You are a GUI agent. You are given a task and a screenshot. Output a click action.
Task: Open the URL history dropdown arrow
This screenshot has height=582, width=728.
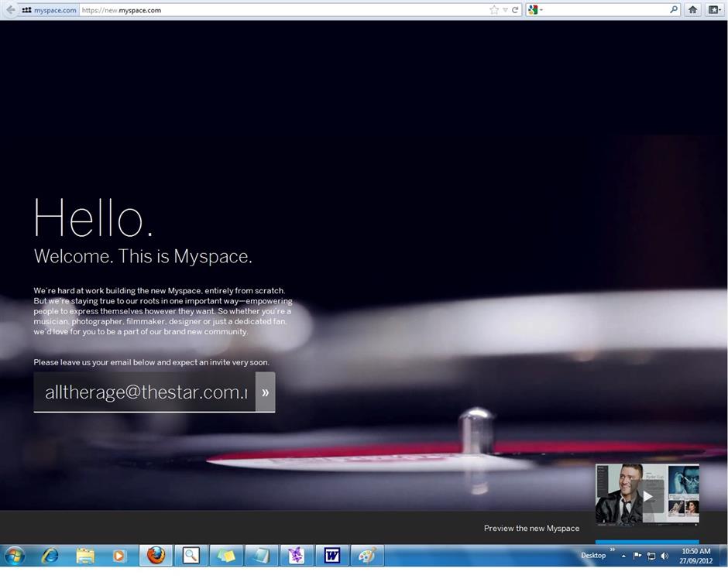coord(505,10)
